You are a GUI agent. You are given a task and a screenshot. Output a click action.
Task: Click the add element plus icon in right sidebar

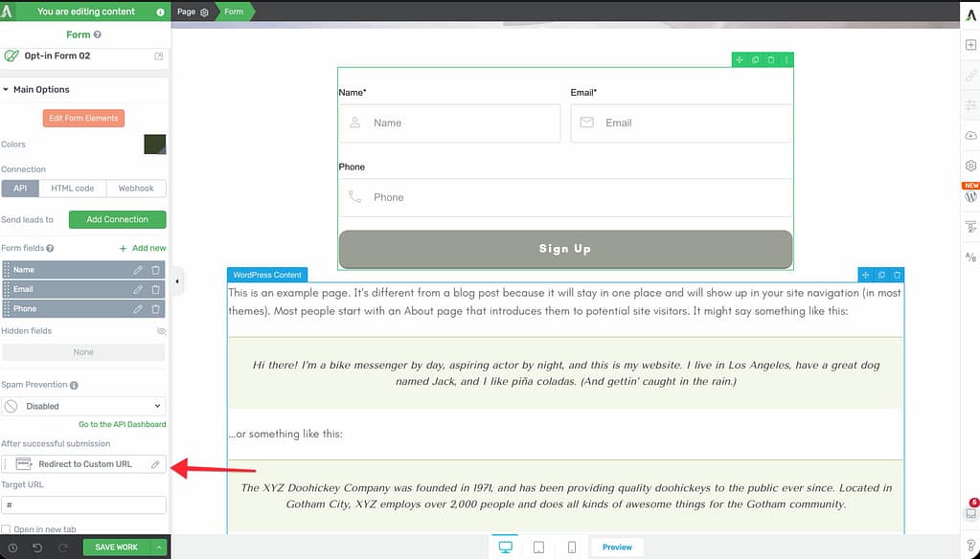[x=970, y=45]
